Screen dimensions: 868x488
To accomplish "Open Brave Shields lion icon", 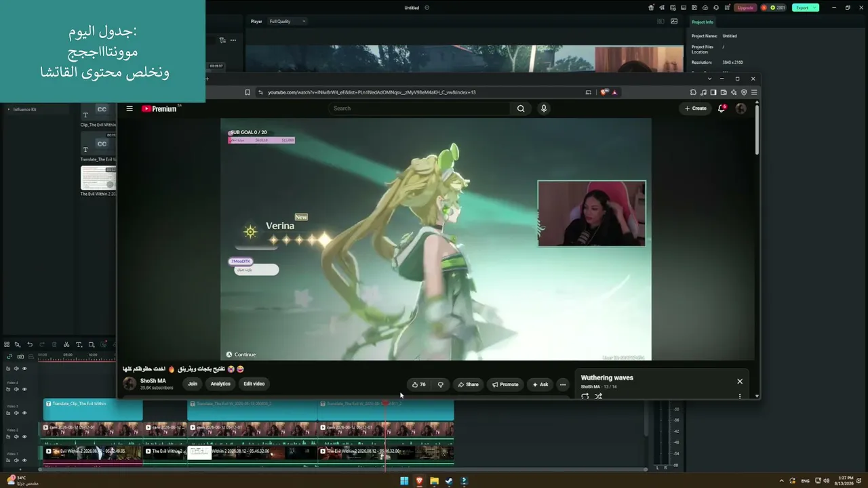I will click(x=604, y=92).
